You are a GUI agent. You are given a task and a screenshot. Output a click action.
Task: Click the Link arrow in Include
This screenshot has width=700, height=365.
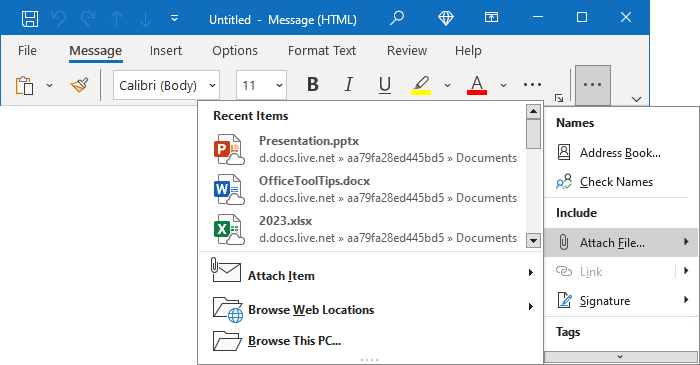[x=686, y=271]
